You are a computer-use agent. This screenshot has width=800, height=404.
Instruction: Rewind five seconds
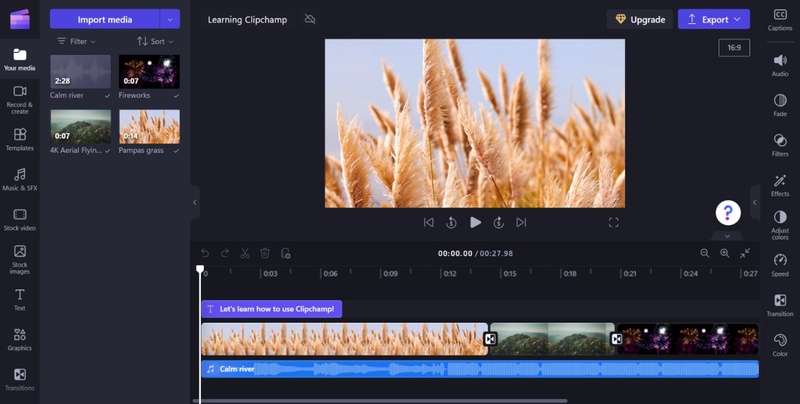tap(451, 222)
